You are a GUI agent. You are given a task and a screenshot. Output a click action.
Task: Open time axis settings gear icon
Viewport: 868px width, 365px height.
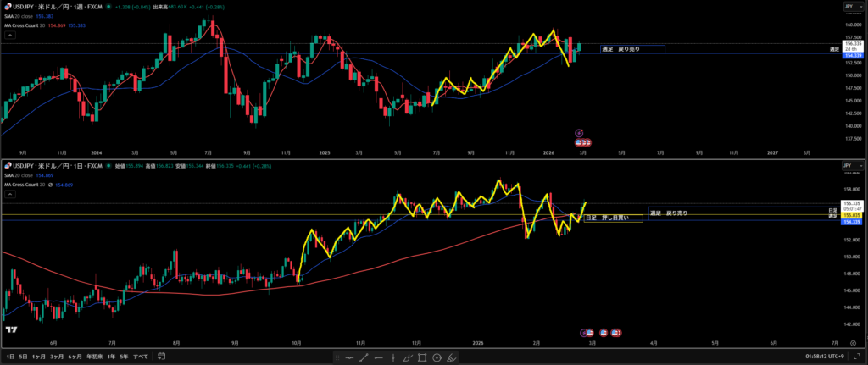tap(852, 344)
